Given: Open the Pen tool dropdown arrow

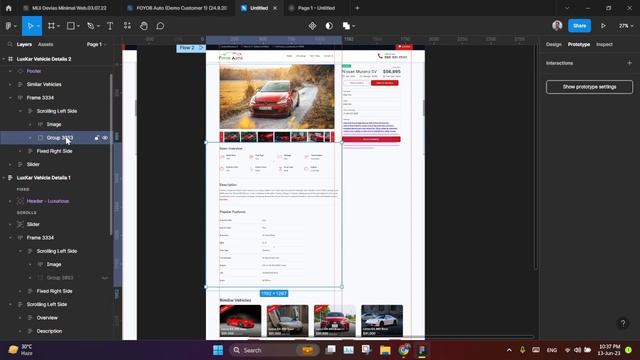Looking at the screenshot, I should 98,26.
